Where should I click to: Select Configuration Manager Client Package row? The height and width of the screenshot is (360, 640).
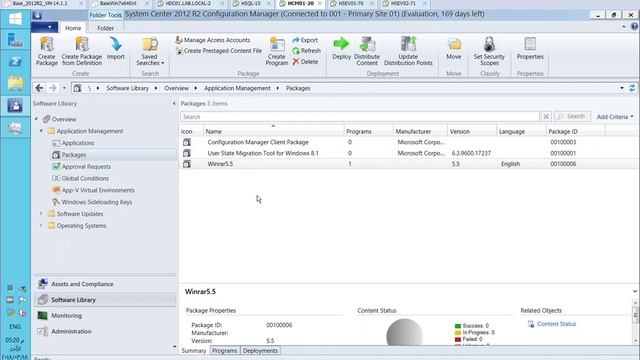point(409,142)
